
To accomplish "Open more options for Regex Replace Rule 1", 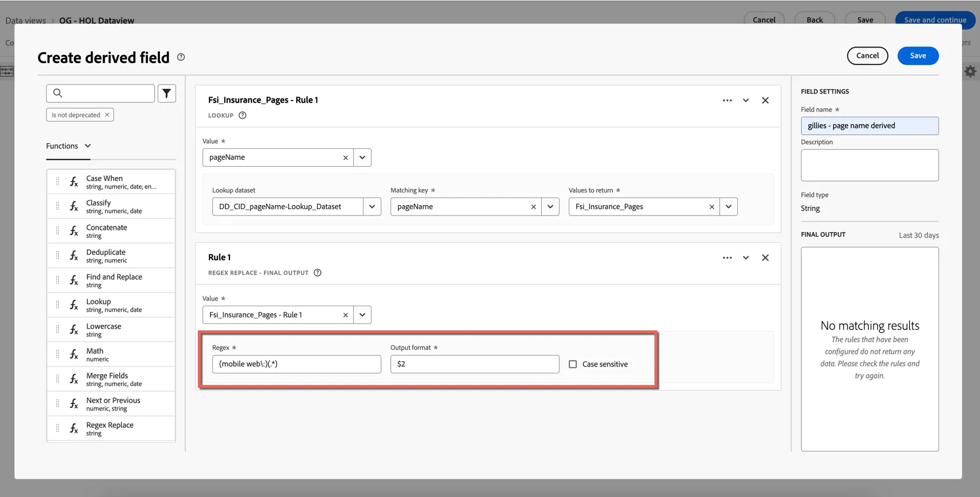I will [728, 258].
